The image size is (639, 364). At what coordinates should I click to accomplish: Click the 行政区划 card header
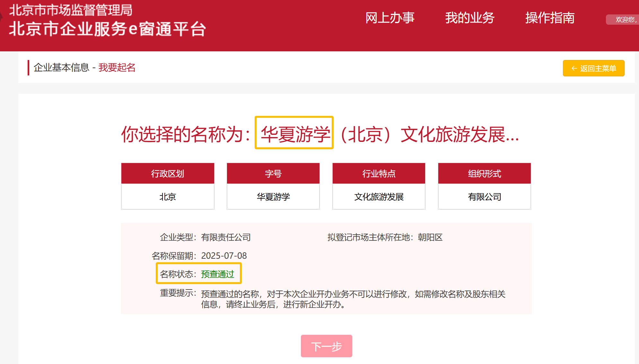coord(168,173)
